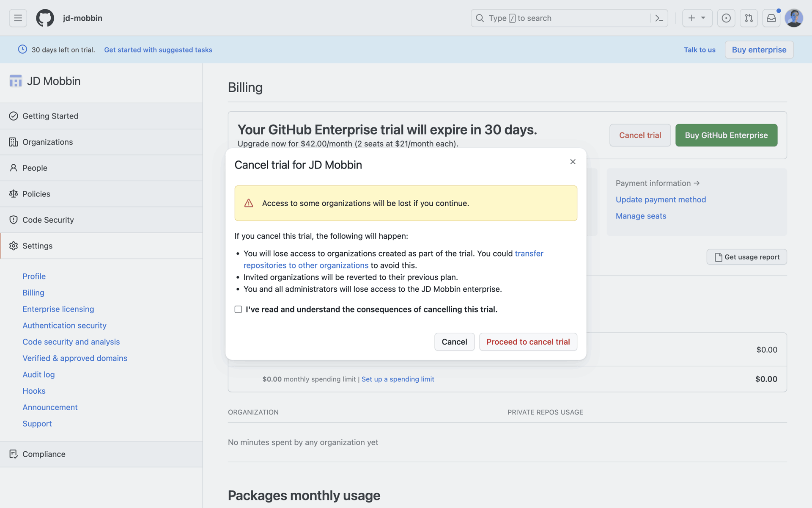Click the Cancel trial button
Viewport: 812px width, 508px height.
640,135
